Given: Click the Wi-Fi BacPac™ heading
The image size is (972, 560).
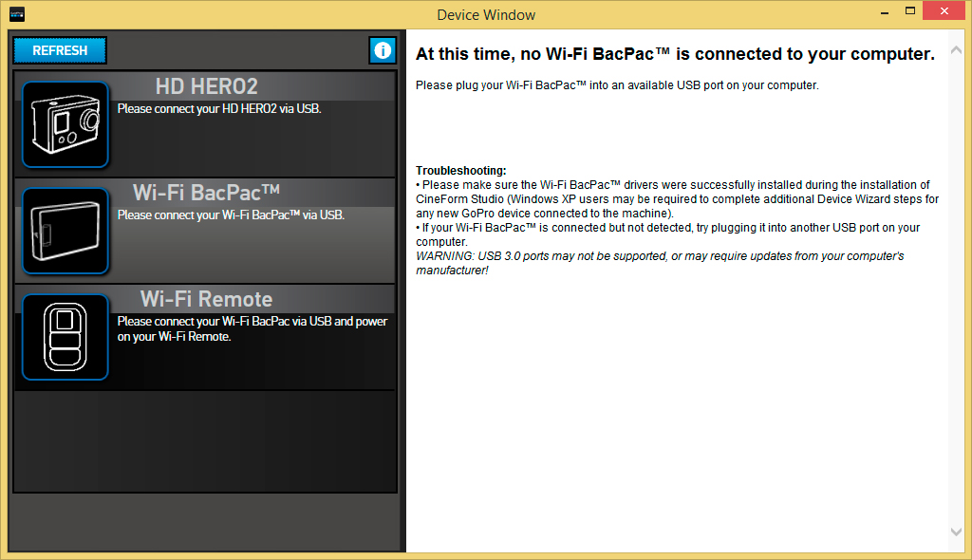Looking at the screenshot, I should [206, 193].
